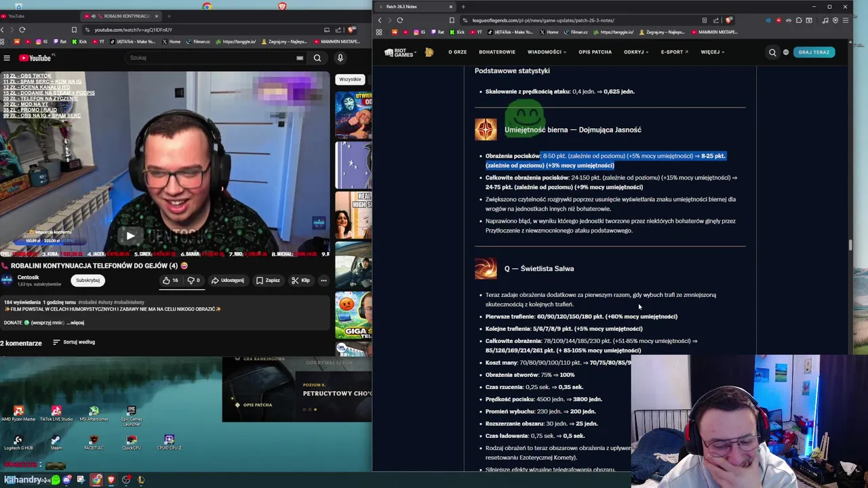Viewport: 868px width, 488px height.
Task: Click Udostępnij share button
Action: [x=228, y=281]
